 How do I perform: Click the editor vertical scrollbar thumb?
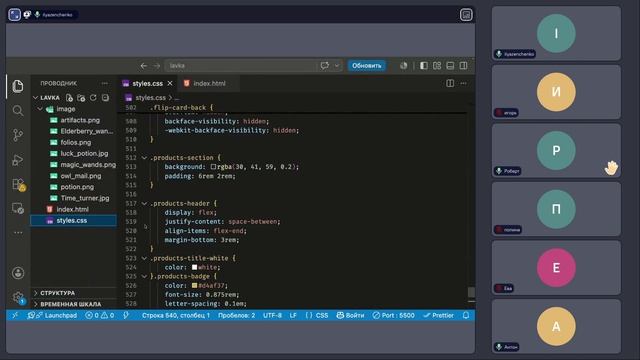pos(471,292)
